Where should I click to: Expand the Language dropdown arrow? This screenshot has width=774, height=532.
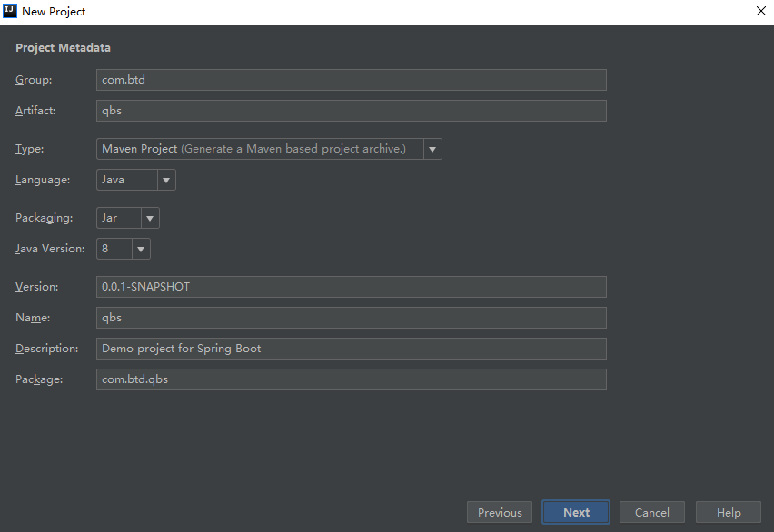pos(166,180)
